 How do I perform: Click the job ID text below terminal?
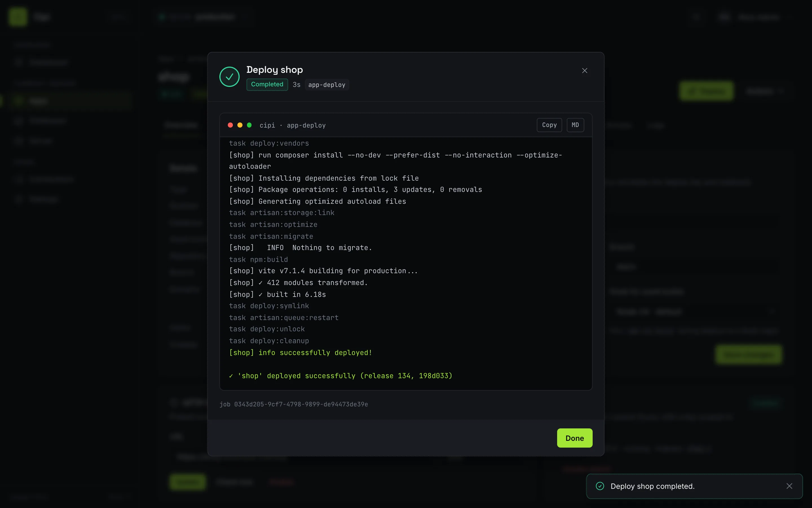294,404
